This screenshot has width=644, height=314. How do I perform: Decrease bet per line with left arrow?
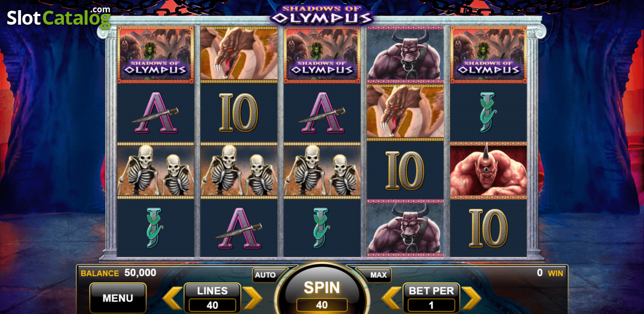(x=392, y=298)
